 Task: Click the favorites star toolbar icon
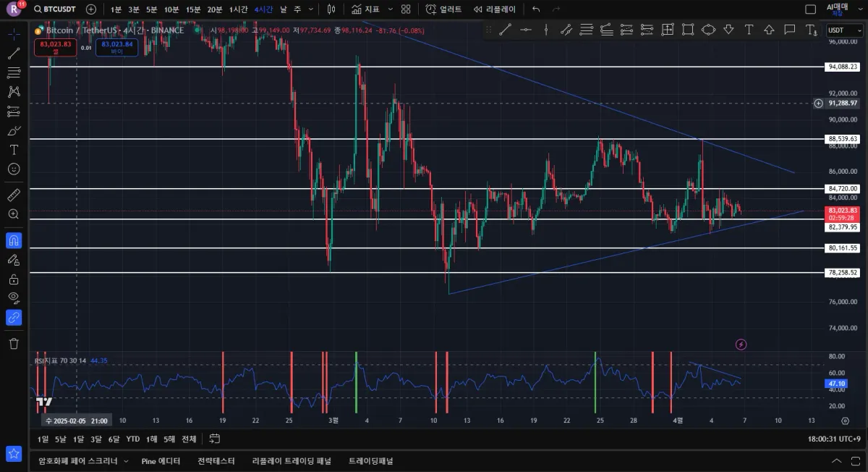pos(14,454)
